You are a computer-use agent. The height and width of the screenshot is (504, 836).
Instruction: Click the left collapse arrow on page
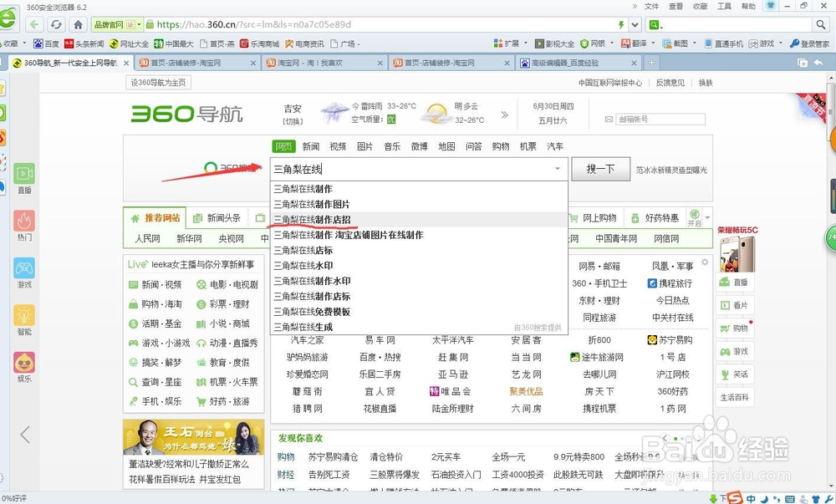click(25, 435)
